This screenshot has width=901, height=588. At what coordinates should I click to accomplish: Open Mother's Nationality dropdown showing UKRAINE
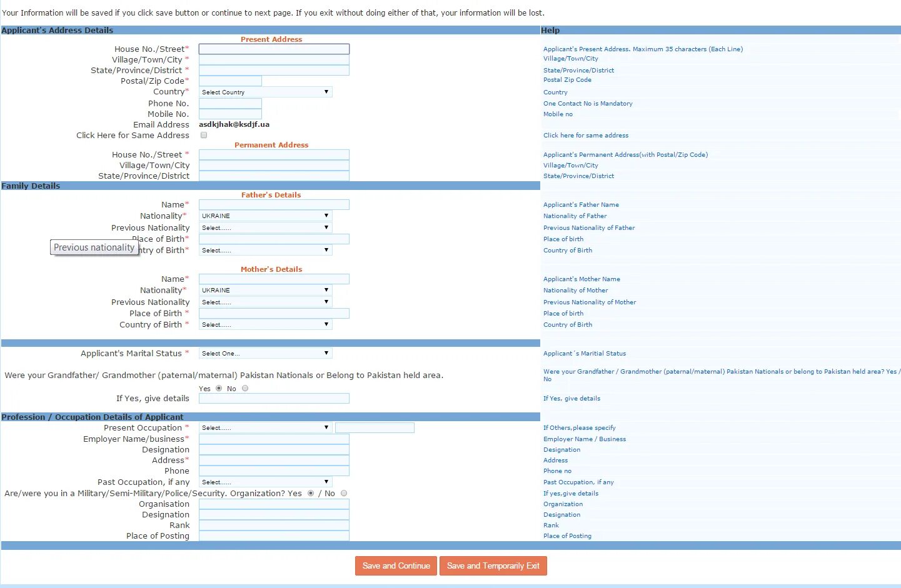pyautogui.click(x=265, y=290)
